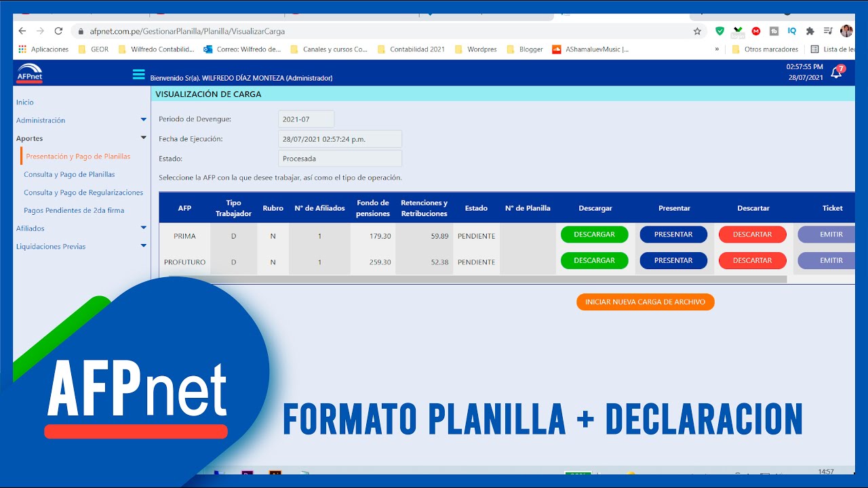Open the AShamaluevMusic SoundCloud bookmark
This screenshot has height=488, width=868.
[x=591, y=49]
